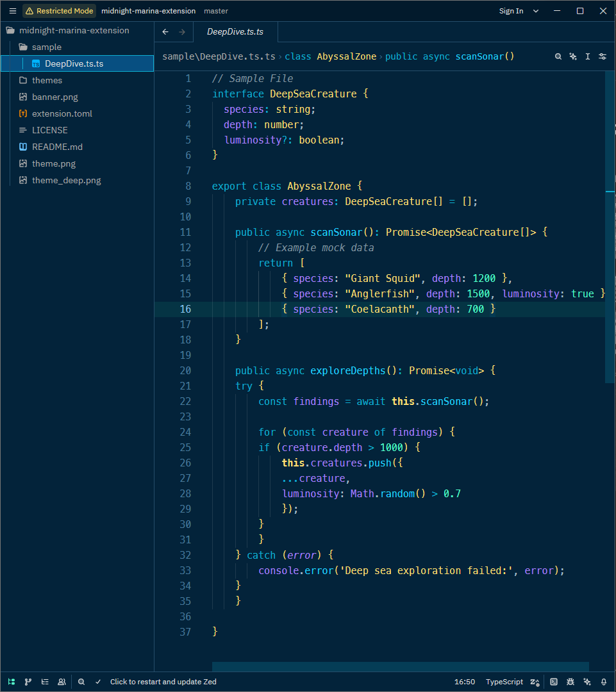The image size is (616, 692).
Task: Open the edit prediction Zed icon menu
Action: [535, 682]
